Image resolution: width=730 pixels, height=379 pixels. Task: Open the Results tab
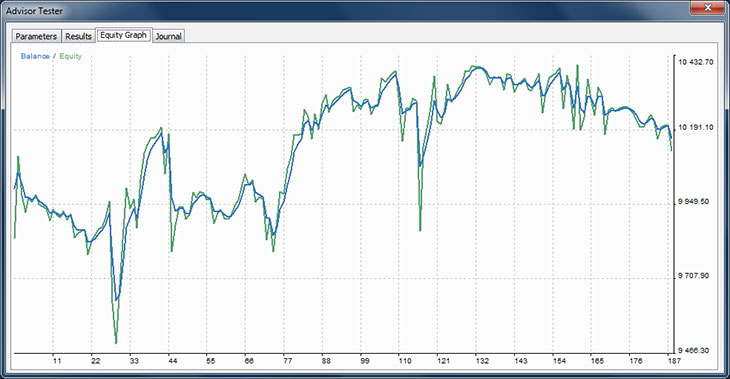coord(78,36)
